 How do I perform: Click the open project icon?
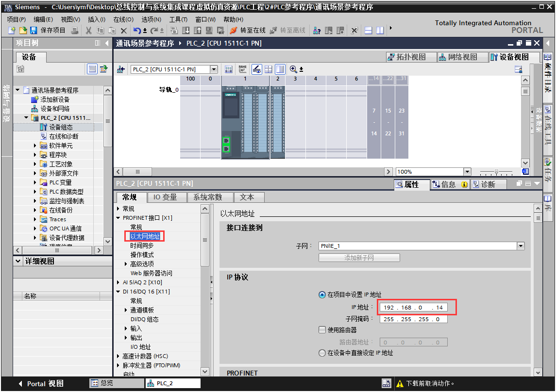23,31
